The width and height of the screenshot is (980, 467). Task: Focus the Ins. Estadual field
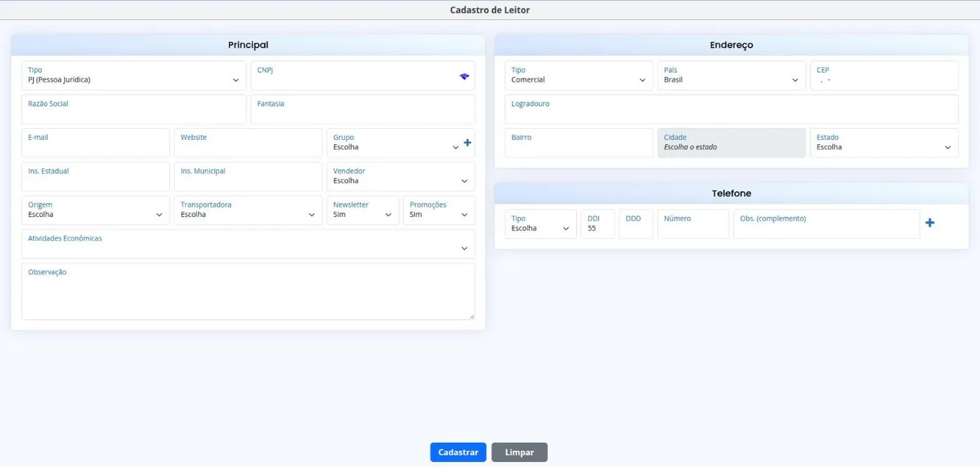95,176
